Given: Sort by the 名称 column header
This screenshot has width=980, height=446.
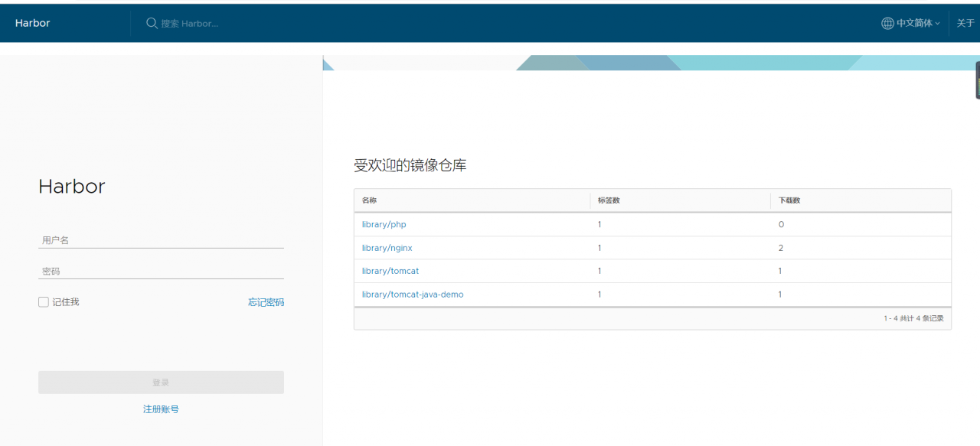Looking at the screenshot, I should pos(369,200).
